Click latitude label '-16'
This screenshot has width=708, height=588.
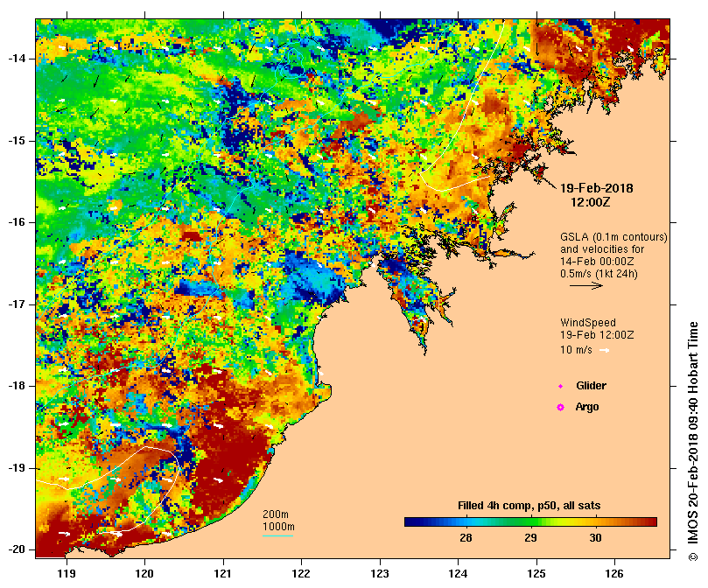click(x=17, y=222)
